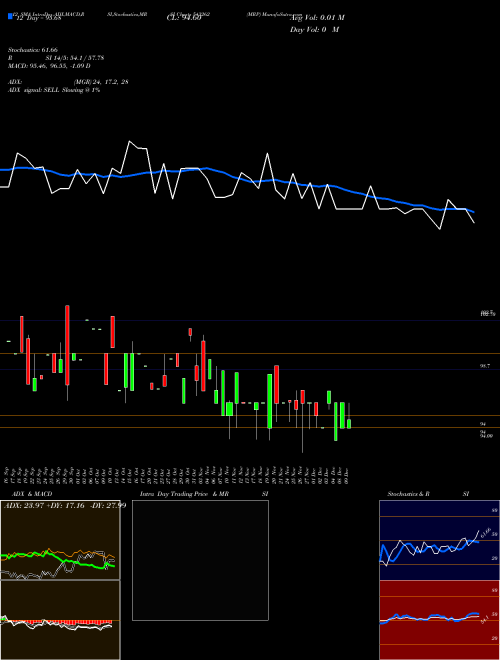The height and width of the screenshot is (660, 500).
Task: Click the red RSI chart panel
Action: (x=439, y=620)
